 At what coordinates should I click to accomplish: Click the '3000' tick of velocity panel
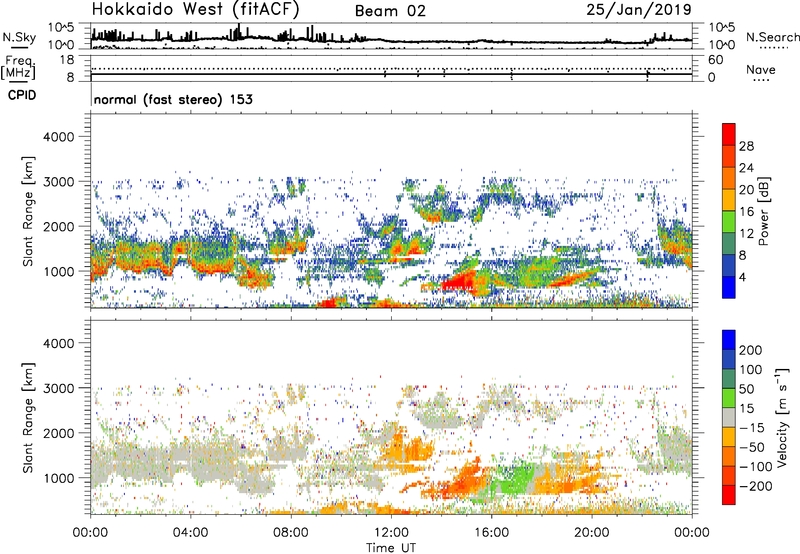pyautogui.click(x=59, y=388)
